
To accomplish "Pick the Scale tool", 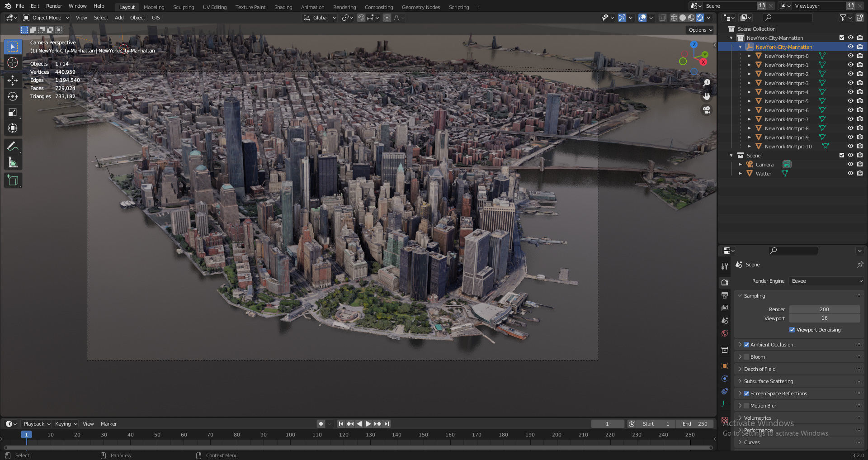I will pos(13,112).
